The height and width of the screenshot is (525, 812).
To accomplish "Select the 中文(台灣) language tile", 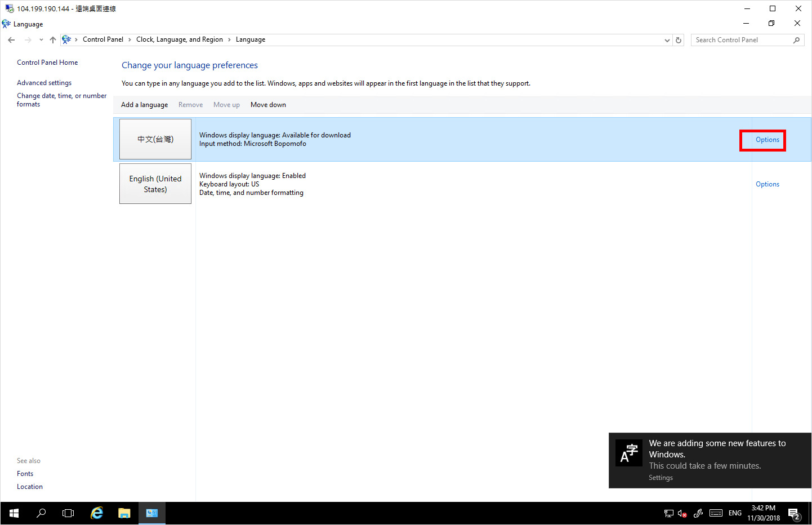I will point(155,139).
